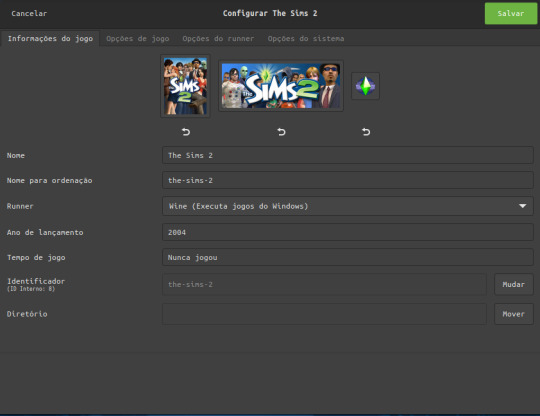Click the Tempo de jogo label
Viewport: 540px width, 416px height.
click(36, 258)
